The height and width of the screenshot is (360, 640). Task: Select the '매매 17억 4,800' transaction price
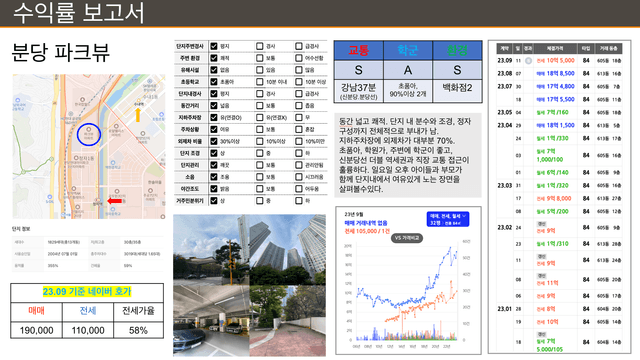tap(555, 87)
